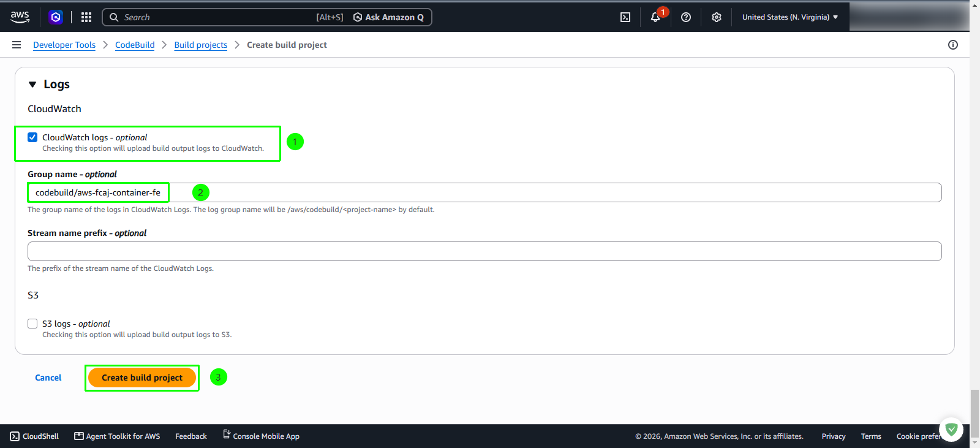This screenshot has height=448, width=980.
Task: Click the Ask Amazon Q button
Action: coord(389,17)
